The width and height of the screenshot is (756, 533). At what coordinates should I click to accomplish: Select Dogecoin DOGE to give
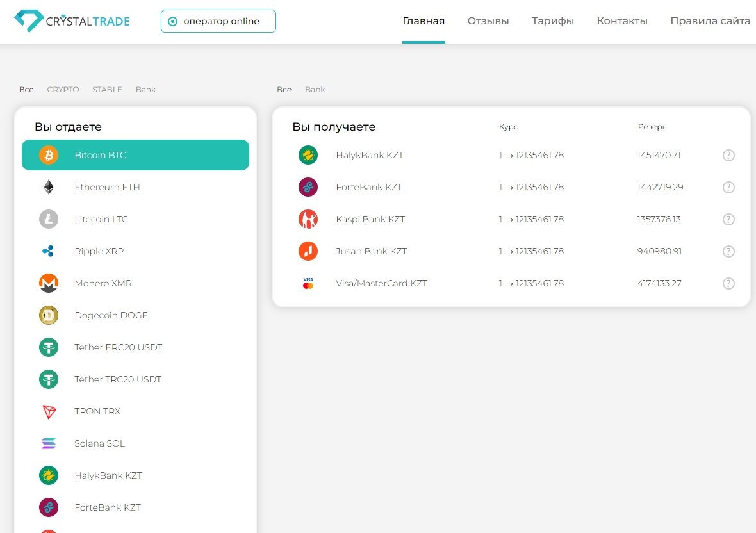point(135,315)
